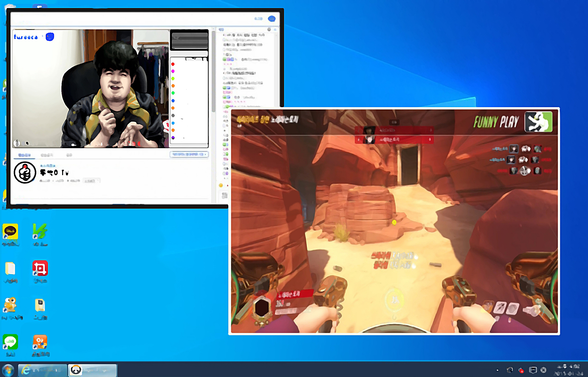This screenshot has height=377, width=588.
Task: Open the dropdown button below the video's color list
Action: (189, 154)
